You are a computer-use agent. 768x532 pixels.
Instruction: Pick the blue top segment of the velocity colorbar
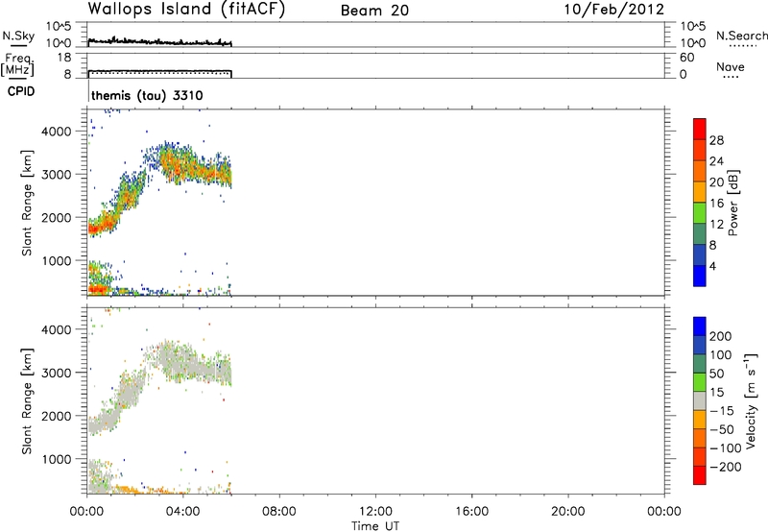point(700,326)
